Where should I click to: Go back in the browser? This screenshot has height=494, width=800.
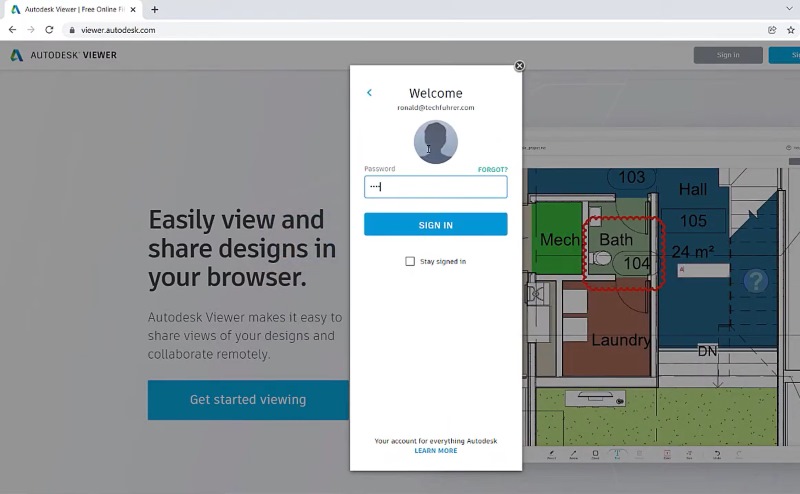pyautogui.click(x=12, y=30)
